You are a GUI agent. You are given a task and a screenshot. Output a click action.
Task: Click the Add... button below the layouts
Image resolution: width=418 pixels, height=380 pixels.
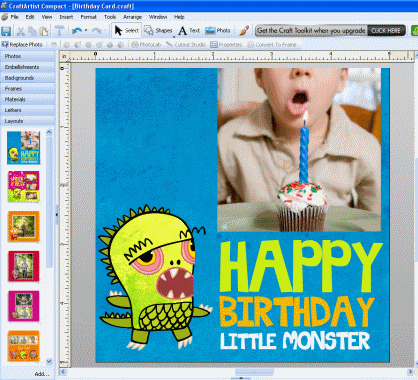click(42, 374)
